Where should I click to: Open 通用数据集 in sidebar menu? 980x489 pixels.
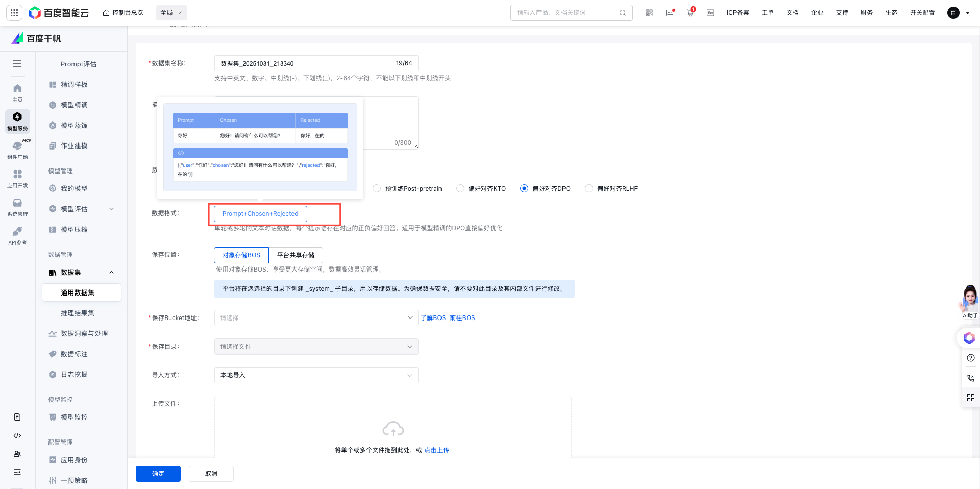click(x=78, y=293)
